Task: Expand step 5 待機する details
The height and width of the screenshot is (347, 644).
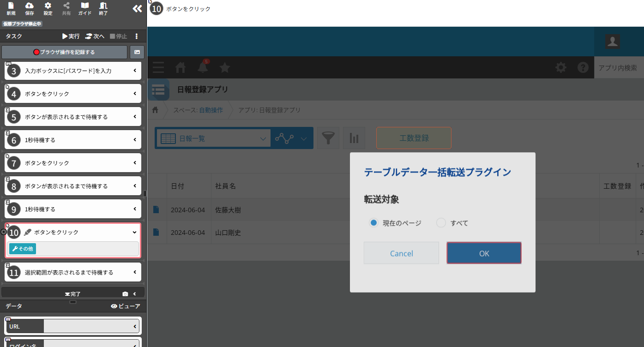Action: pos(136,116)
